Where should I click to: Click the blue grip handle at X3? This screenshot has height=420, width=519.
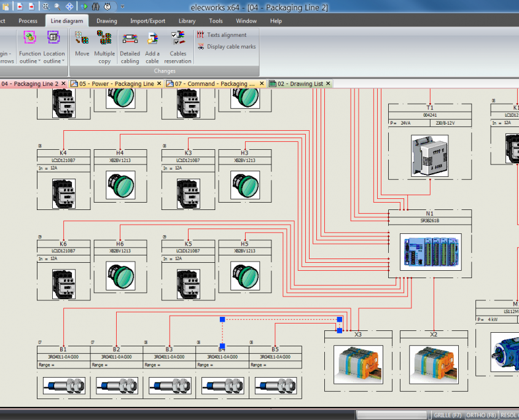tap(339, 330)
